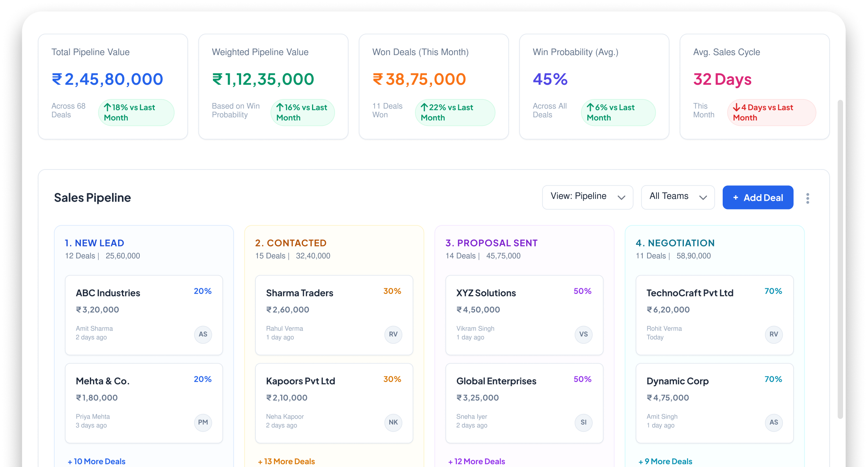
Task: Open the All Teams dropdown
Action: point(678,197)
